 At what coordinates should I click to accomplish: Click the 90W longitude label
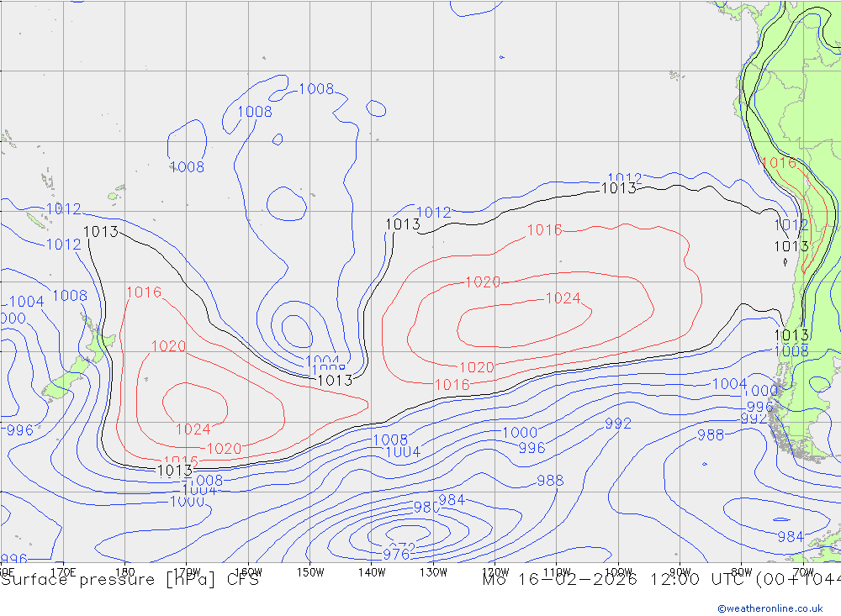point(680,572)
